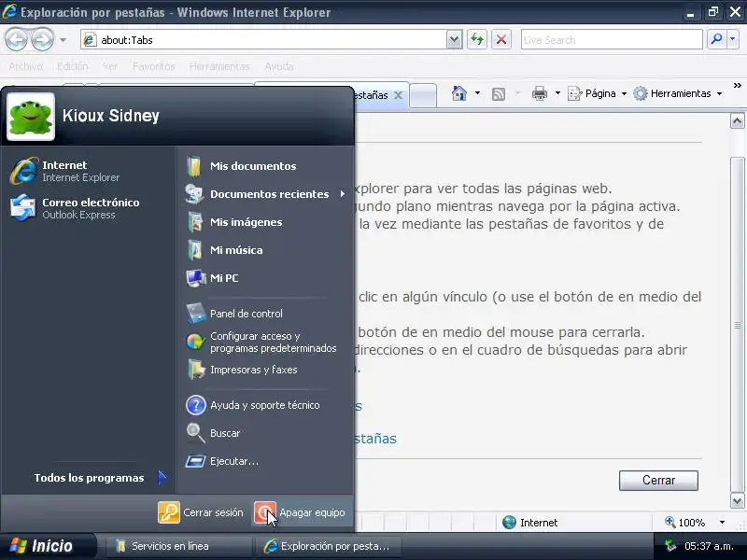Click Apagar equipo button
Screen dimensions: 747x560
click(300, 512)
